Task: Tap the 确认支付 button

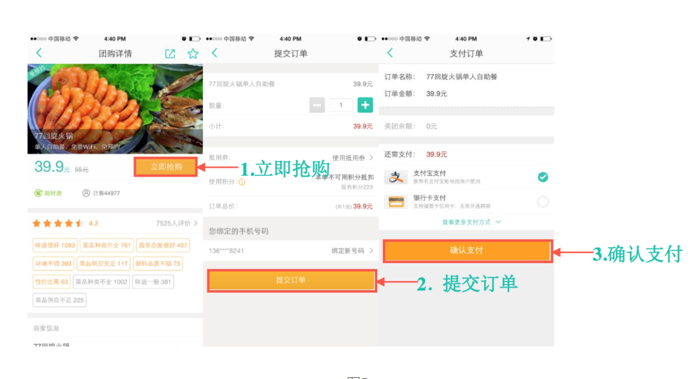Action: 467,250
